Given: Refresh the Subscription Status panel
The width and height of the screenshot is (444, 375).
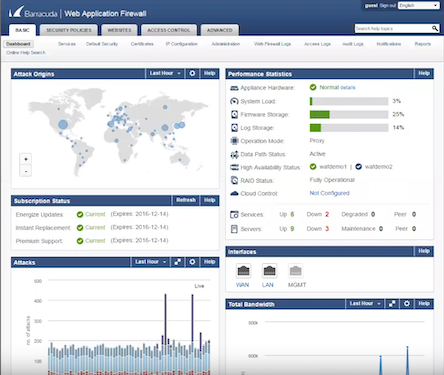Looking at the screenshot, I should tap(186, 200).
